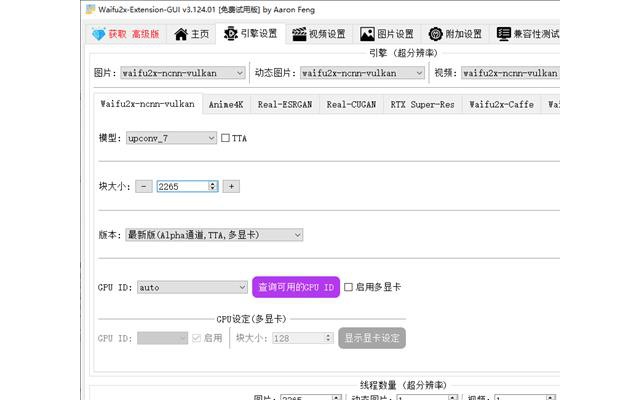Image resolution: width=640 pixels, height=400 pixels.
Task: Switch to the Real-ESRGAN sub-tab
Action: [x=285, y=104]
